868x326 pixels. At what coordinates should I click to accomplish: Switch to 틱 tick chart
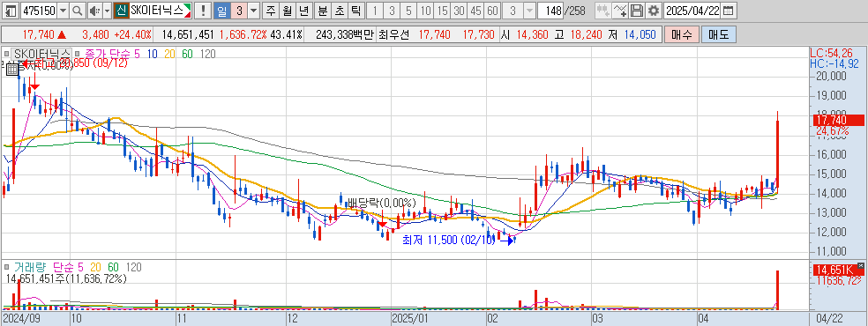(356, 10)
